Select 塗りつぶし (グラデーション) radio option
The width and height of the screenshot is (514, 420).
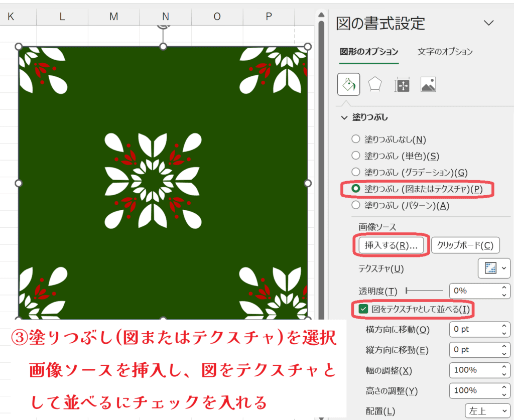(356, 172)
